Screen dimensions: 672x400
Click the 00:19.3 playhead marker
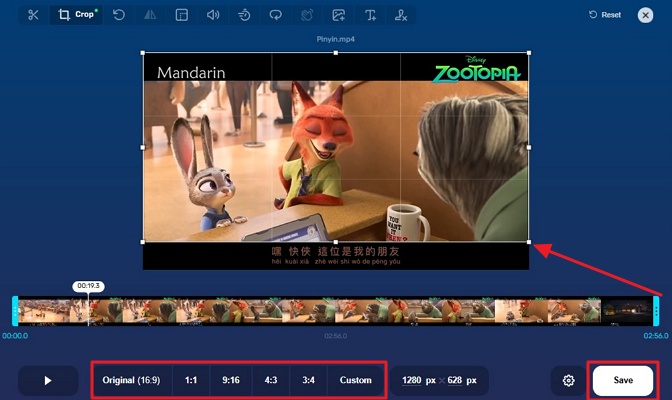88,286
